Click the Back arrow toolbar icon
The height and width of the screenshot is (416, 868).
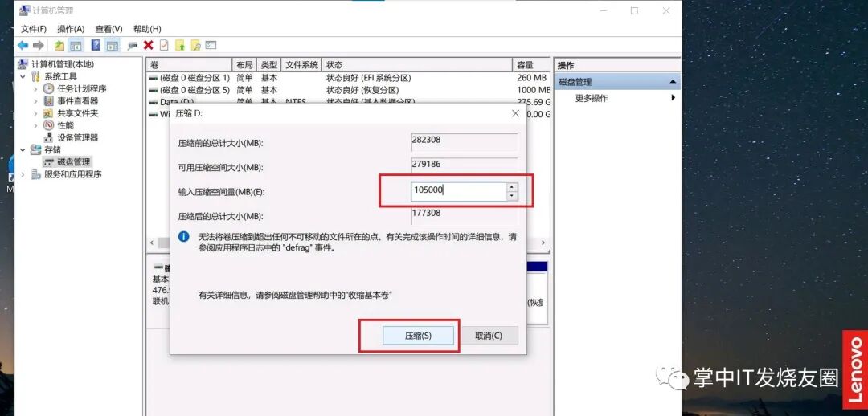pyautogui.click(x=23, y=45)
